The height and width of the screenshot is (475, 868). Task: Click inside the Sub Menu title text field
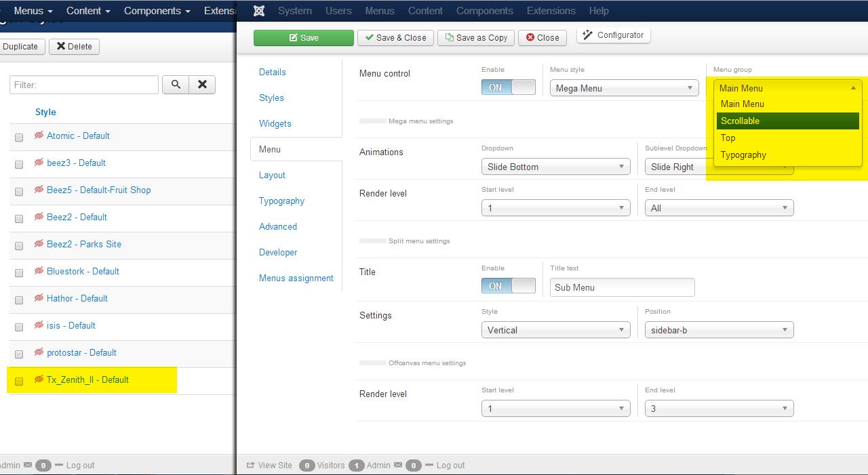point(622,287)
